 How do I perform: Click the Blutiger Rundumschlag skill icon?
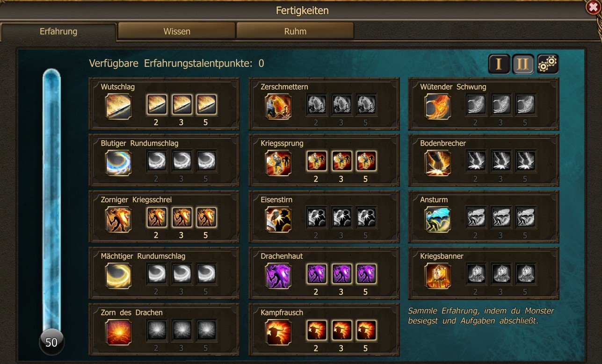(x=118, y=163)
